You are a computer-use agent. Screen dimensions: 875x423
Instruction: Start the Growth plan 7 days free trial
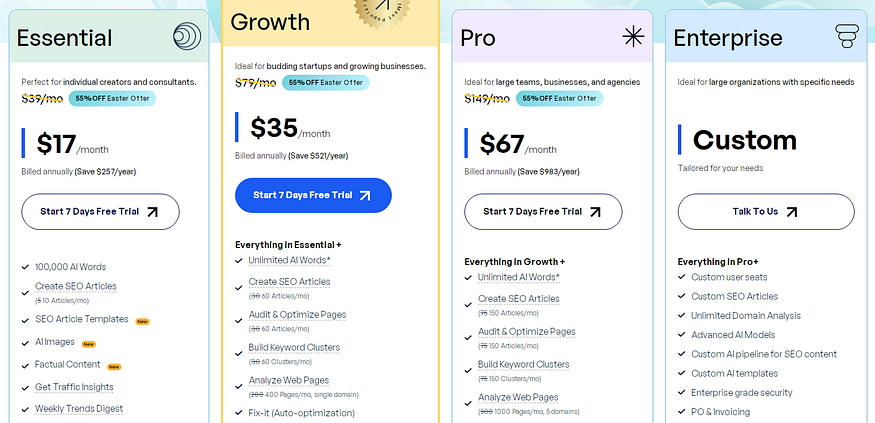[313, 195]
